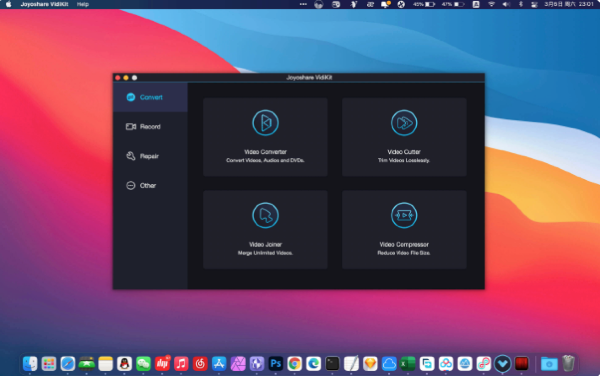This screenshot has width=600, height=376.
Task: Click 'Reduce Video File Size.' description
Action: (x=404, y=253)
